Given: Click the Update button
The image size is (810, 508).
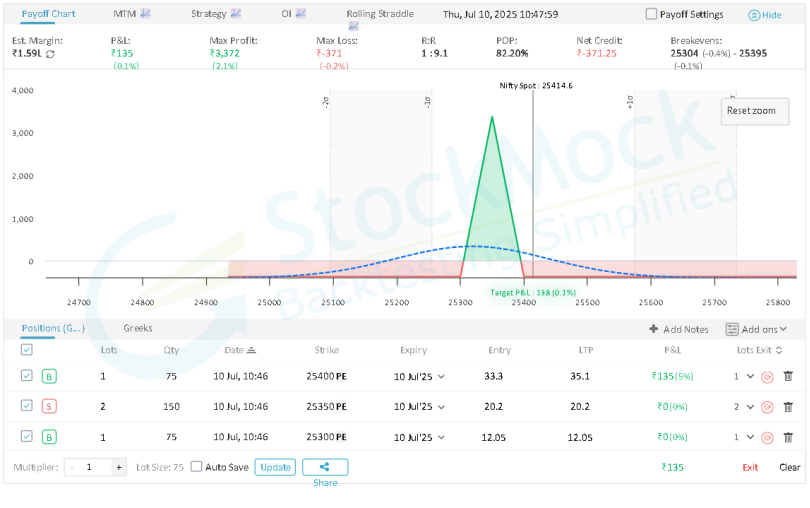Looking at the screenshot, I should pyautogui.click(x=275, y=467).
